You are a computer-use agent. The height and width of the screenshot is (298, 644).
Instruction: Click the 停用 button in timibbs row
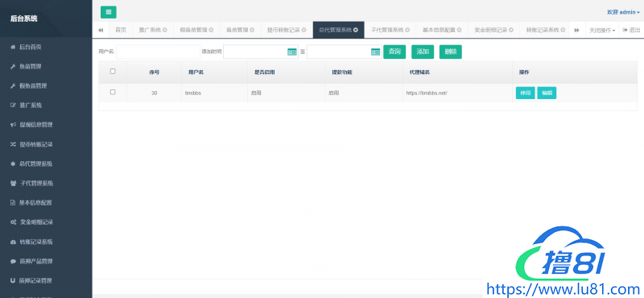coord(526,93)
